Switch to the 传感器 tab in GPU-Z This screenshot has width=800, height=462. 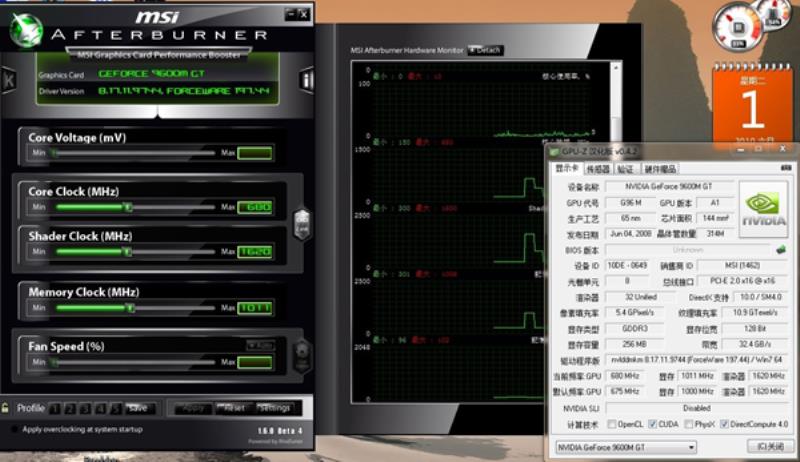pos(597,169)
